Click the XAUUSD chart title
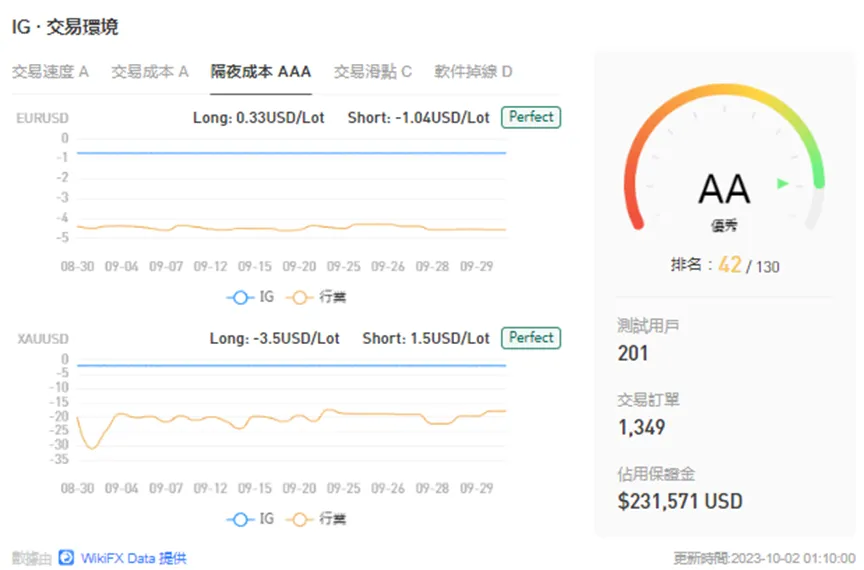 42,339
